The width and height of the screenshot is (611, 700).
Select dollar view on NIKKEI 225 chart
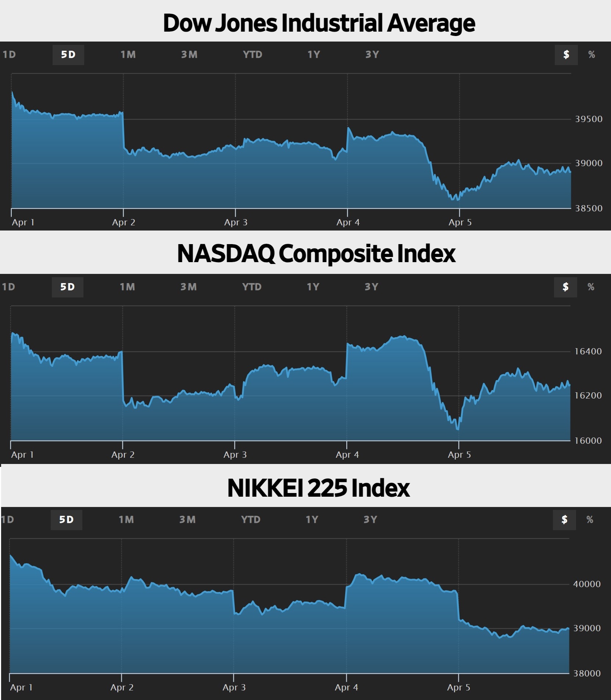[x=564, y=520]
